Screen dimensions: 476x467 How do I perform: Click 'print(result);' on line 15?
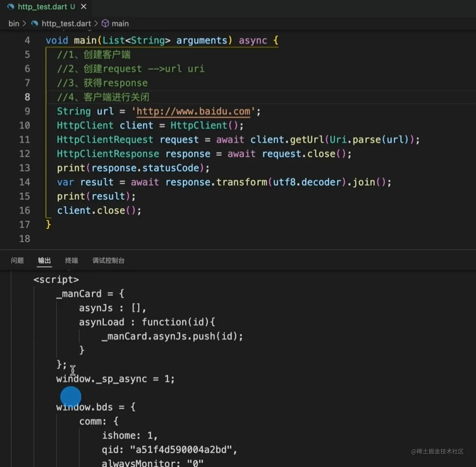(x=96, y=196)
